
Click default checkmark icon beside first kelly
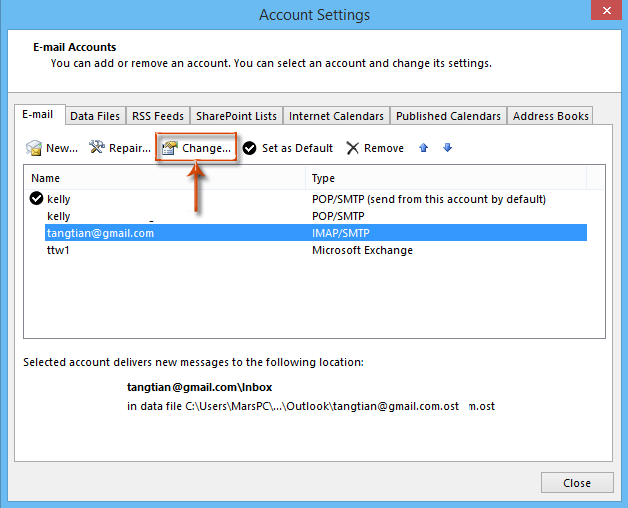click(x=36, y=198)
